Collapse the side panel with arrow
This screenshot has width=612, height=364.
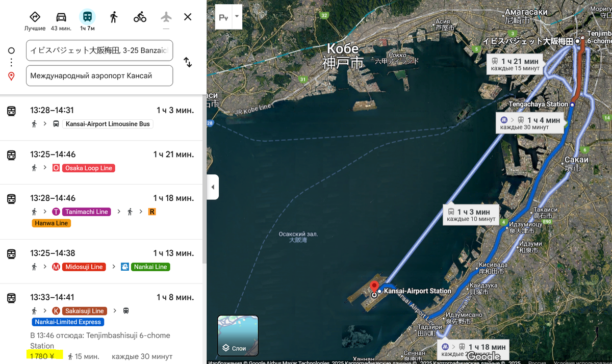[213, 187]
